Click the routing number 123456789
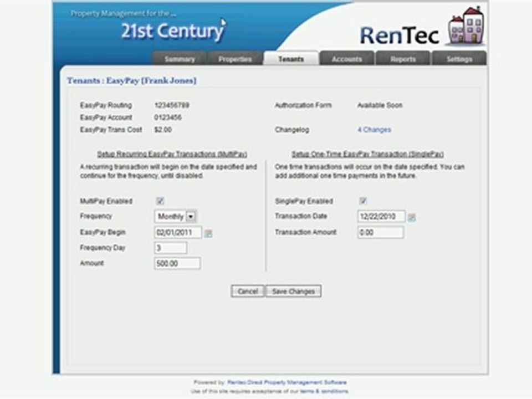532x399 pixels. pos(172,105)
